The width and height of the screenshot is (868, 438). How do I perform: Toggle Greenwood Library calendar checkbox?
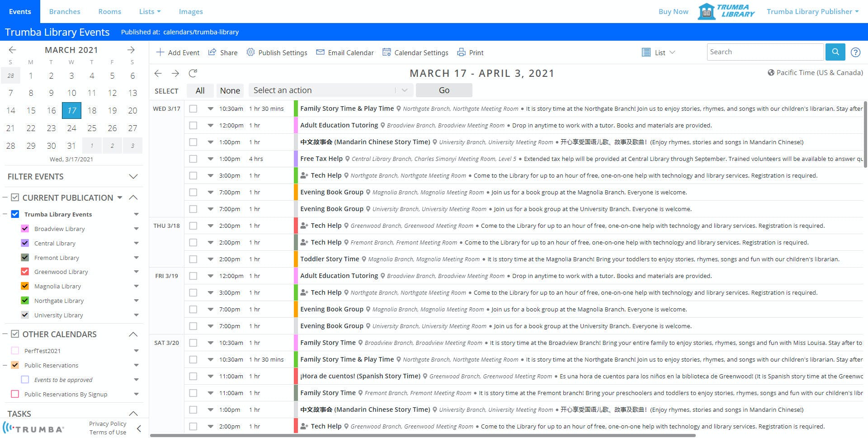tap(25, 272)
